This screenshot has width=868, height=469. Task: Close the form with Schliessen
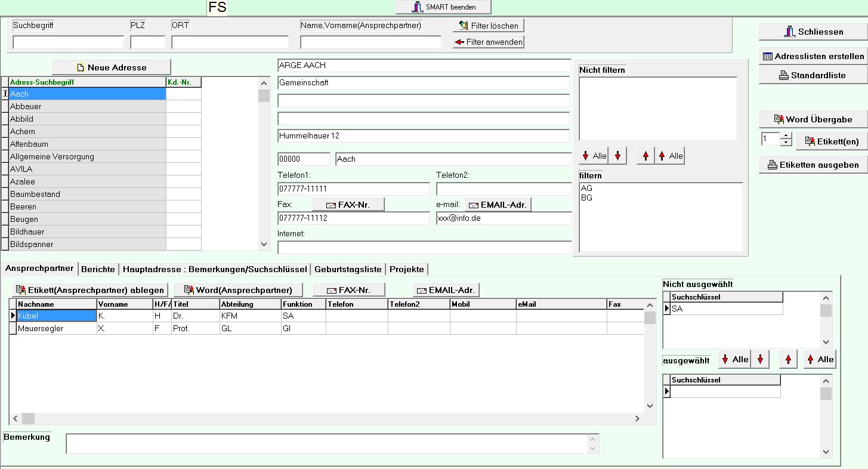pyautogui.click(x=813, y=32)
